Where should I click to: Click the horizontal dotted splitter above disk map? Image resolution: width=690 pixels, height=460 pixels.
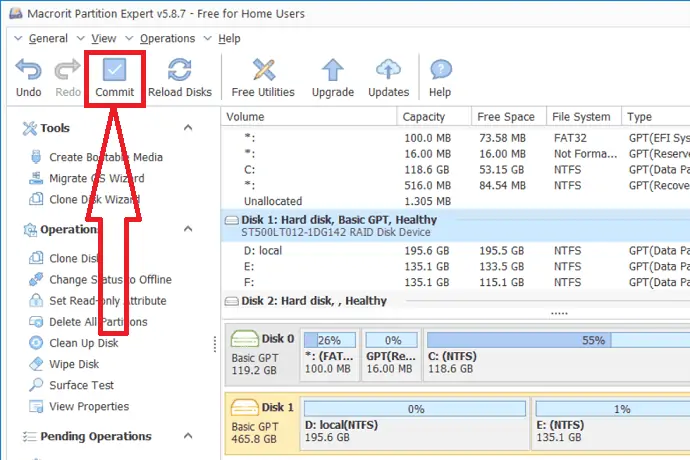click(x=559, y=314)
